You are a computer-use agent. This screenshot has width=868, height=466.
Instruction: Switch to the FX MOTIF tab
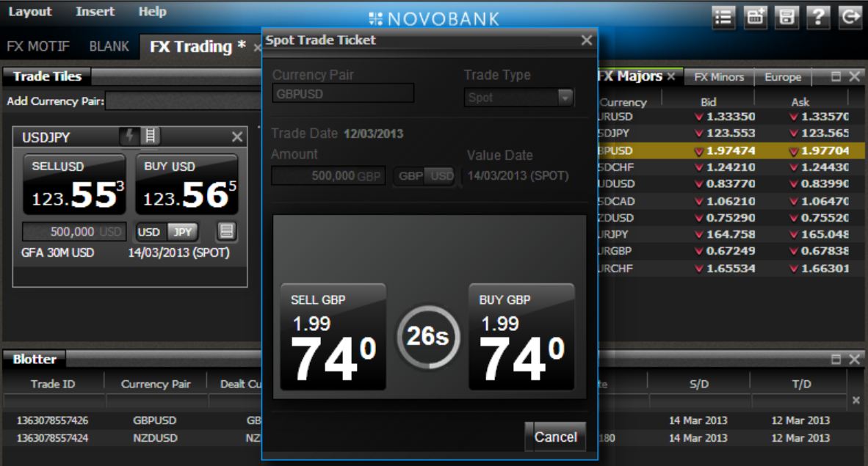point(38,46)
